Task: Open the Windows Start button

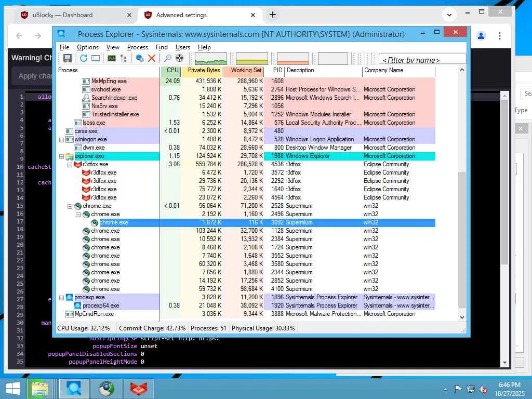Action: tap(13, 389)
